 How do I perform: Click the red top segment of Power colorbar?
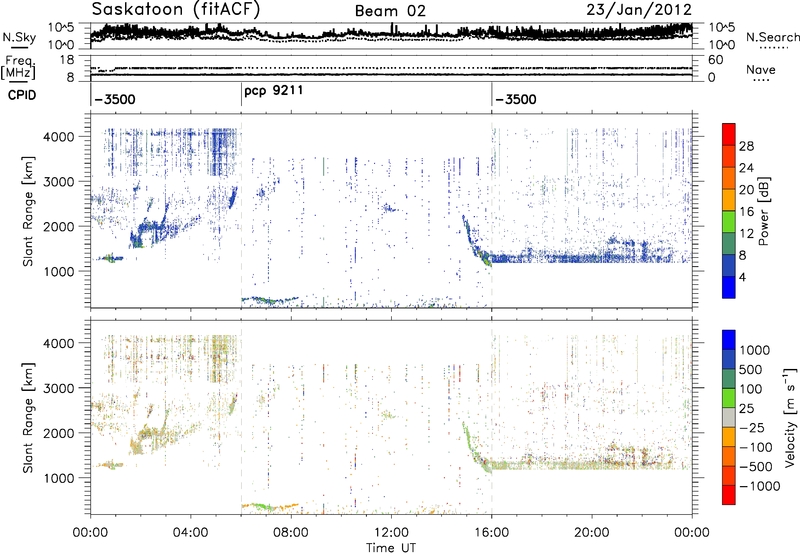tap(729, 135)
